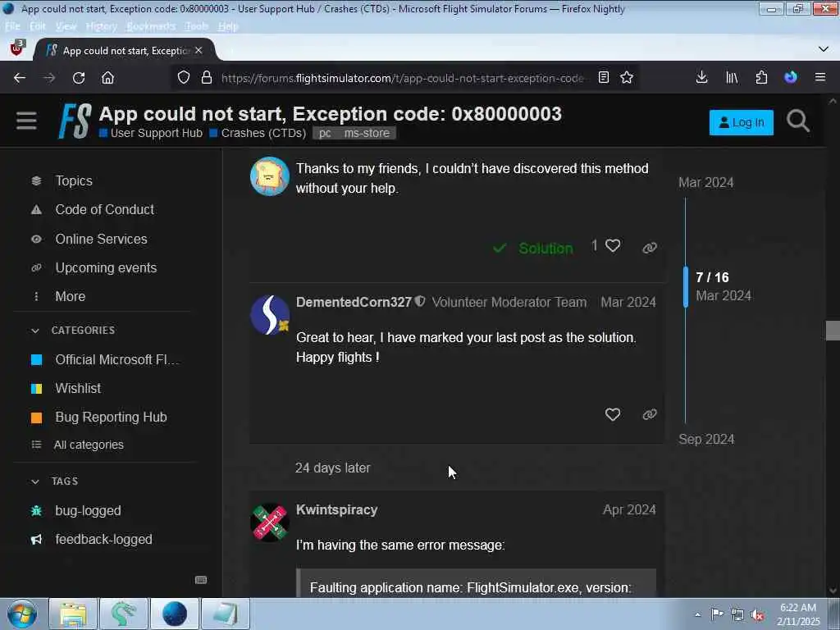
Task: Open the Bookmarks menu
Action: tap(151, 26)
